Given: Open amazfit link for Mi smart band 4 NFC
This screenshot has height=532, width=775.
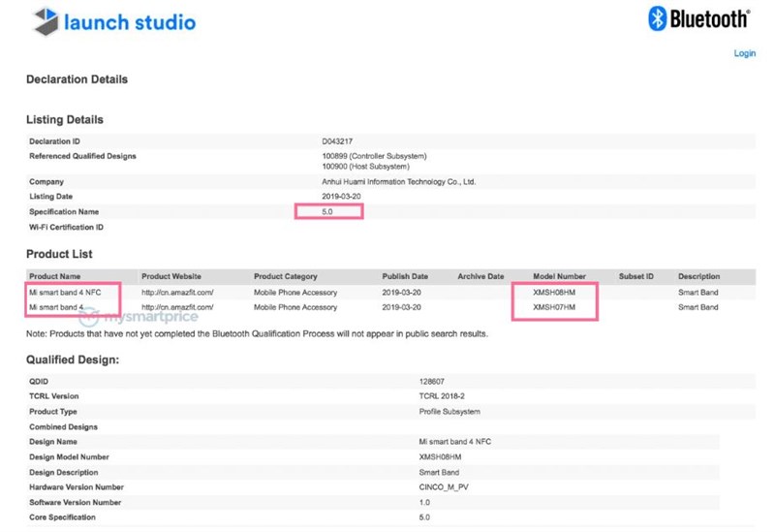Looking at the screenshot, I should 177,293.
